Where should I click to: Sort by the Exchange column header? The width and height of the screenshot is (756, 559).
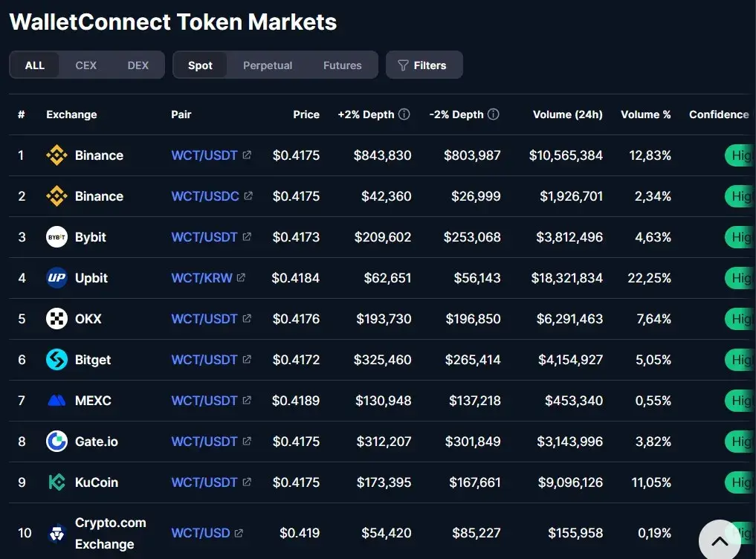click(x=71, y=114)
